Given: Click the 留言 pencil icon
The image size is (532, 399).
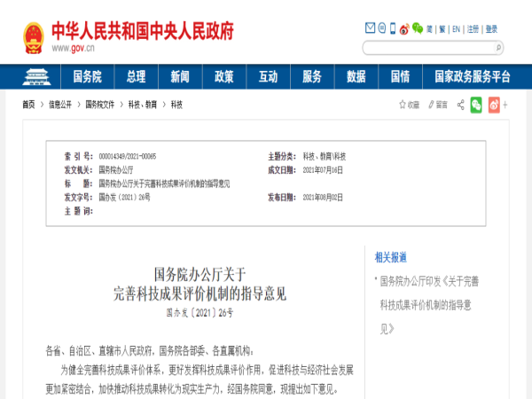Looking at the screenshot, I should 431,105.
